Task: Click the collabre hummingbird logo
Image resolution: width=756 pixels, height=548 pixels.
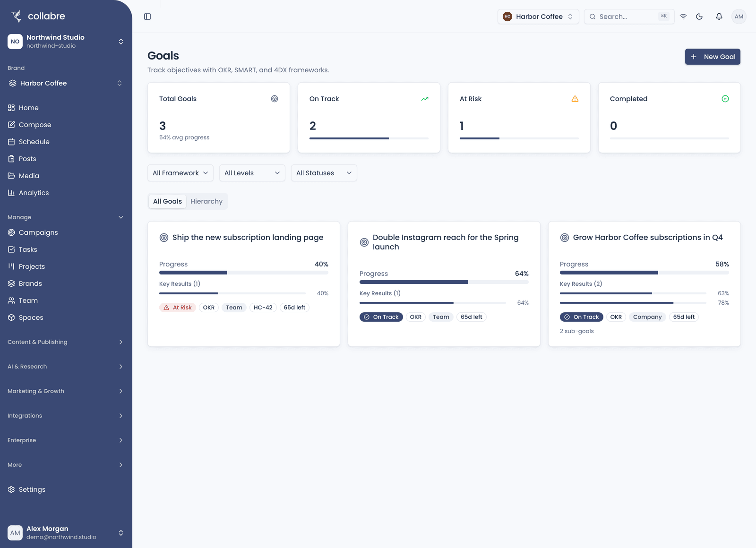Action: click(x=16, y=16)
